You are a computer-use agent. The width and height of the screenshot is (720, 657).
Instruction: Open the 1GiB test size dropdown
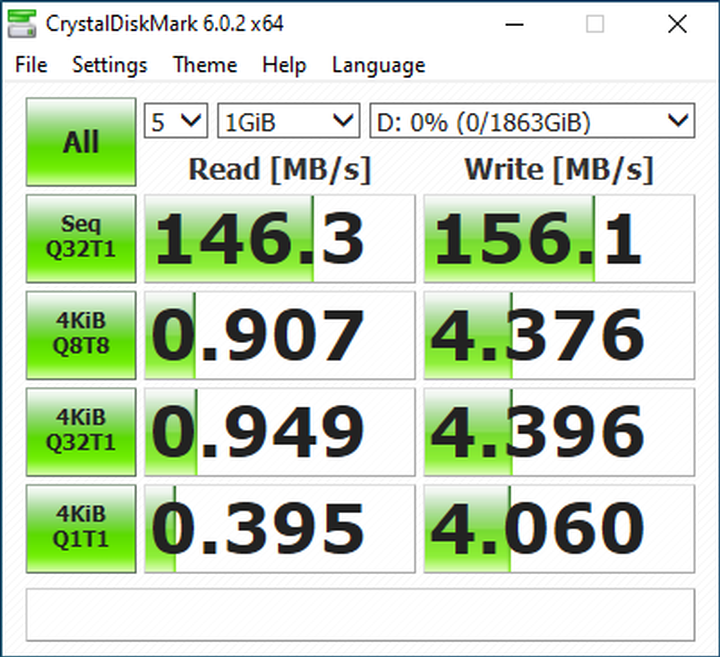[x=288, y=122]
